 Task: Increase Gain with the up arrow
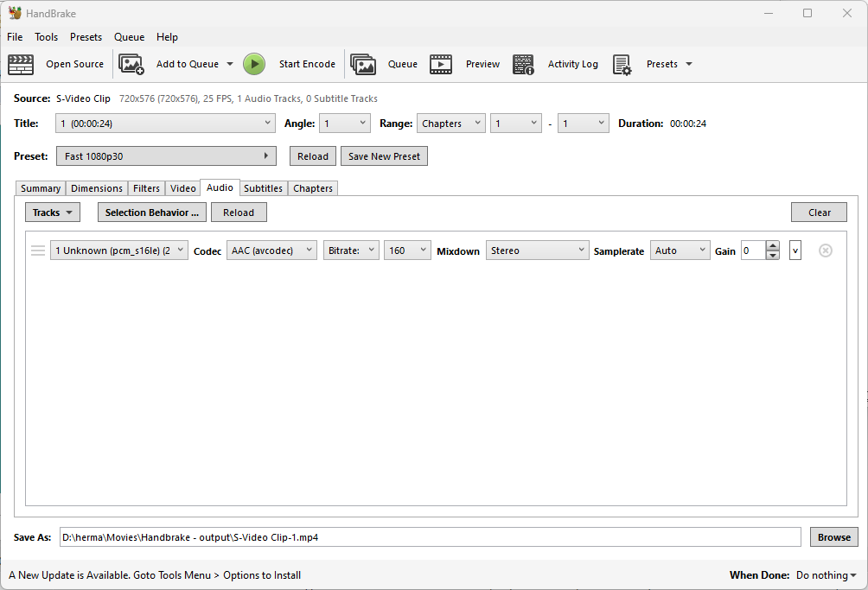(773, 245)
